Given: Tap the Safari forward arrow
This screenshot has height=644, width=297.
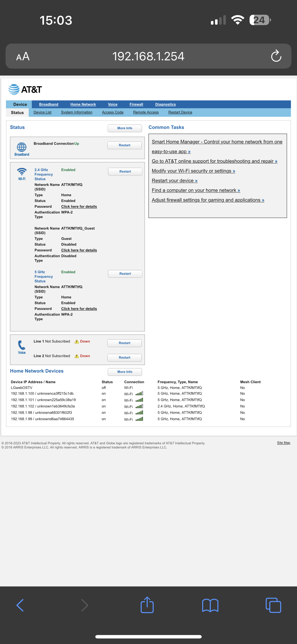Looking at the screenshot, I should pos(85,605).
